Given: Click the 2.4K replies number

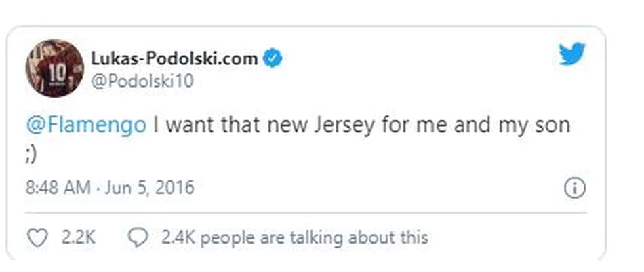Looking at the screenshot, I should [x=178, y=237].
